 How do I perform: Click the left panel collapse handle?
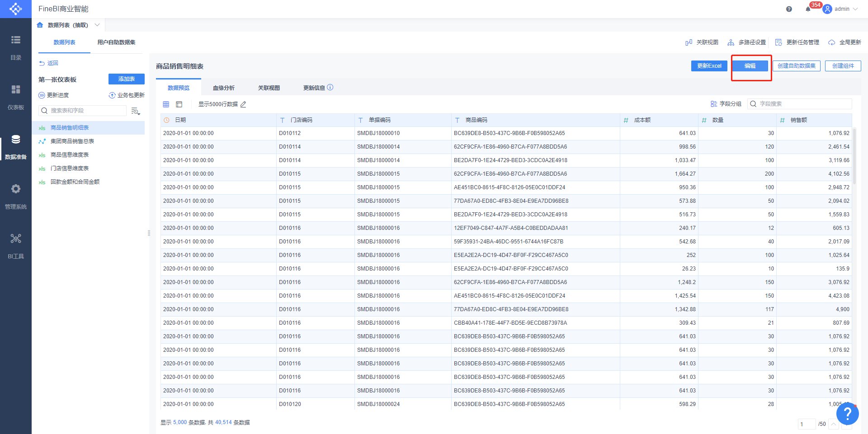tap(149, 233)
